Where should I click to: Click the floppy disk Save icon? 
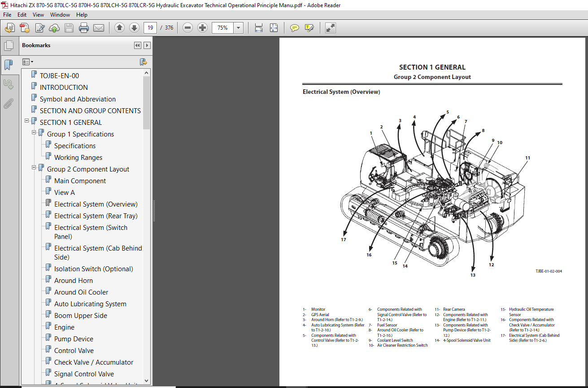click(x=69, y=28)
